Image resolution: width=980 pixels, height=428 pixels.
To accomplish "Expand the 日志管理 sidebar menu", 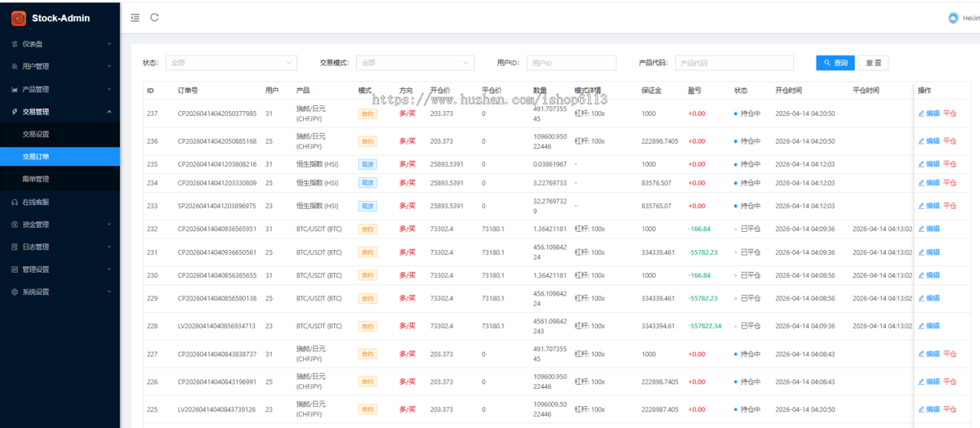I will (60, 247).
